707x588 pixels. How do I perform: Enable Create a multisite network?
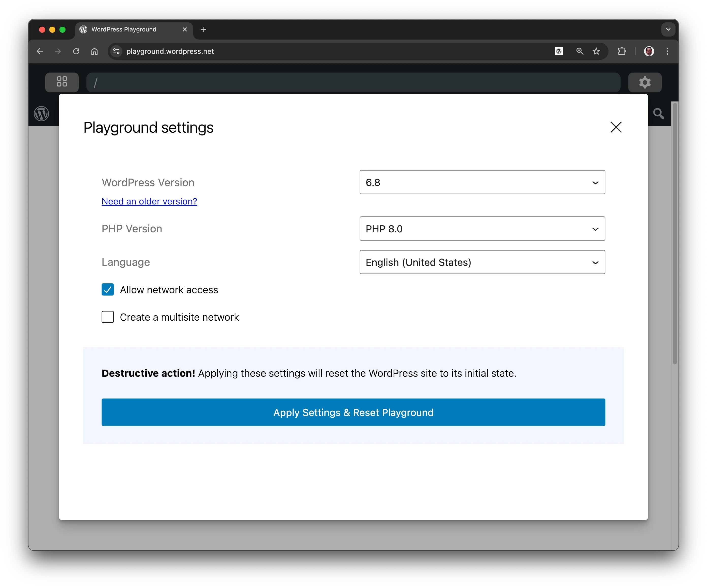pos(108,317)
